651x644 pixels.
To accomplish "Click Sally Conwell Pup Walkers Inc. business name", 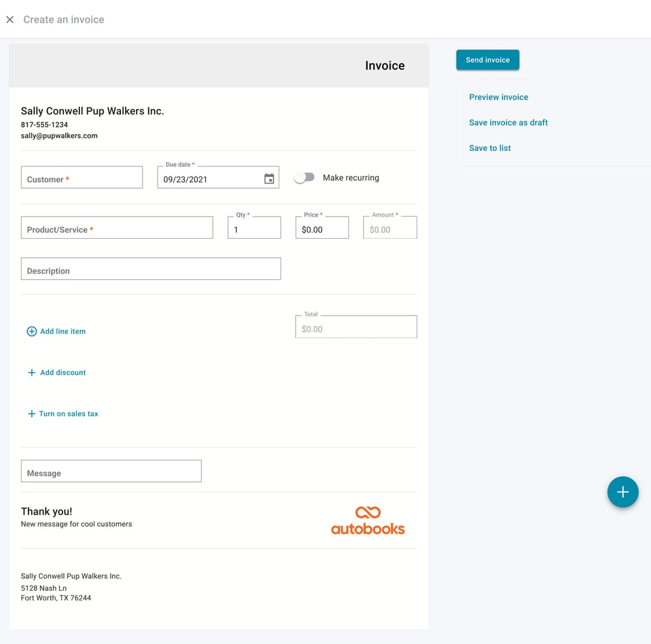I will point(92,111).
